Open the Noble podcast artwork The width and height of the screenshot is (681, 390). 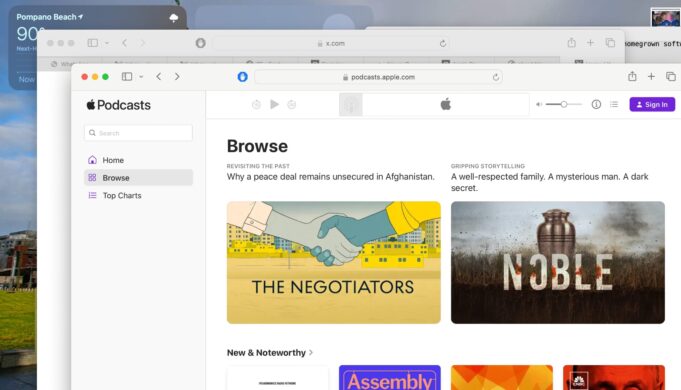pos(558,262)
